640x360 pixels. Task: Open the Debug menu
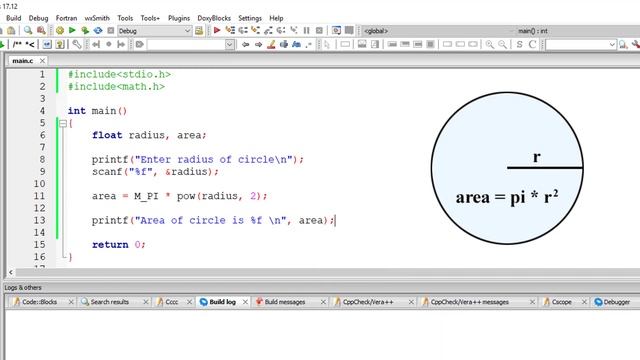[38, 18]
